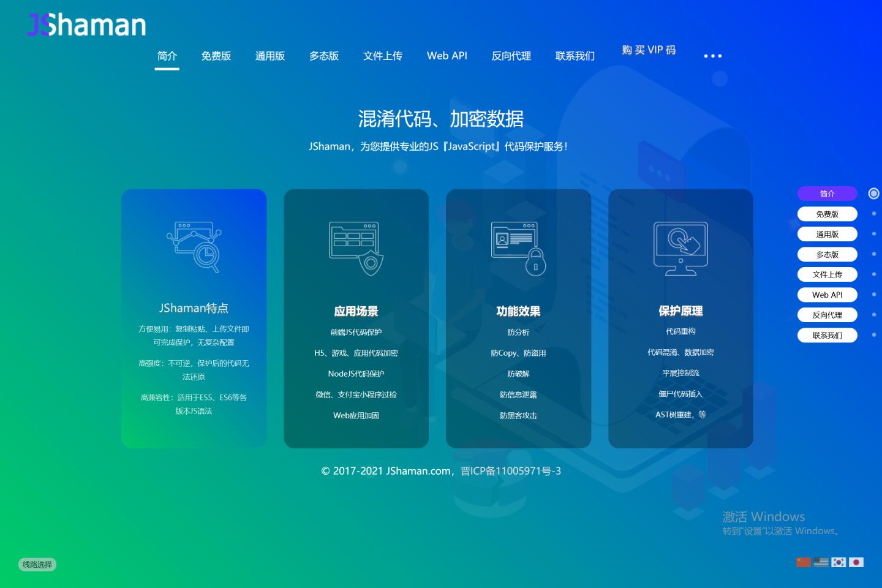Click the 通用版 side nav button
The image size is (882, 588).
click(827, 234)
